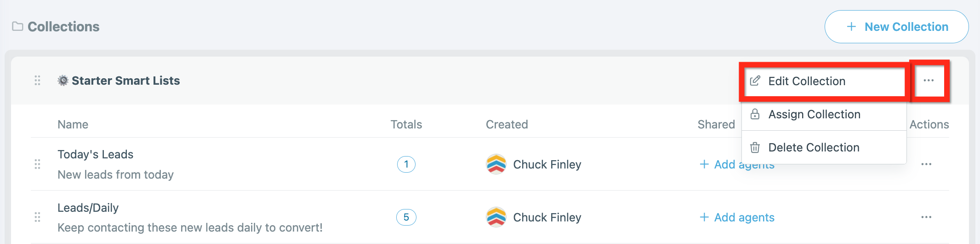Click the gear icon beside Starter Smart Lists
The image size is (980, 244).
click(63, 81)
